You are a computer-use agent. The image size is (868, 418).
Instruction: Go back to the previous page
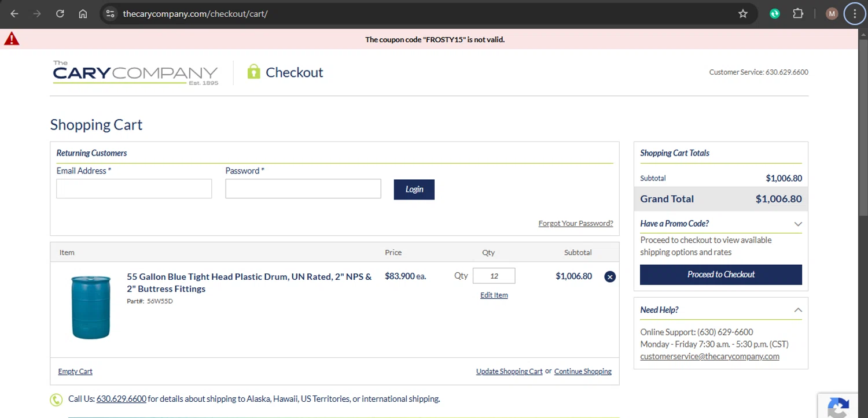tap(14, 14)
